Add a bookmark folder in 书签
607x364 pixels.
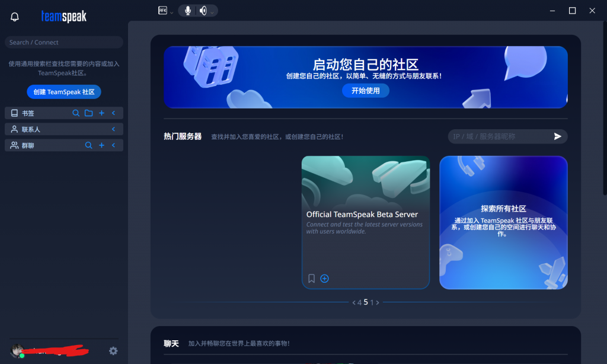coord(88,113)
